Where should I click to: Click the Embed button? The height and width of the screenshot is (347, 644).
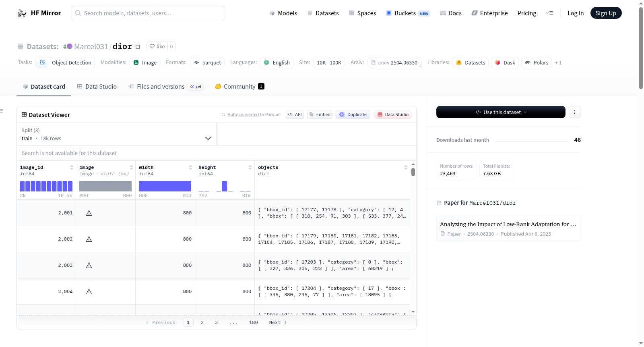(320, 114)
